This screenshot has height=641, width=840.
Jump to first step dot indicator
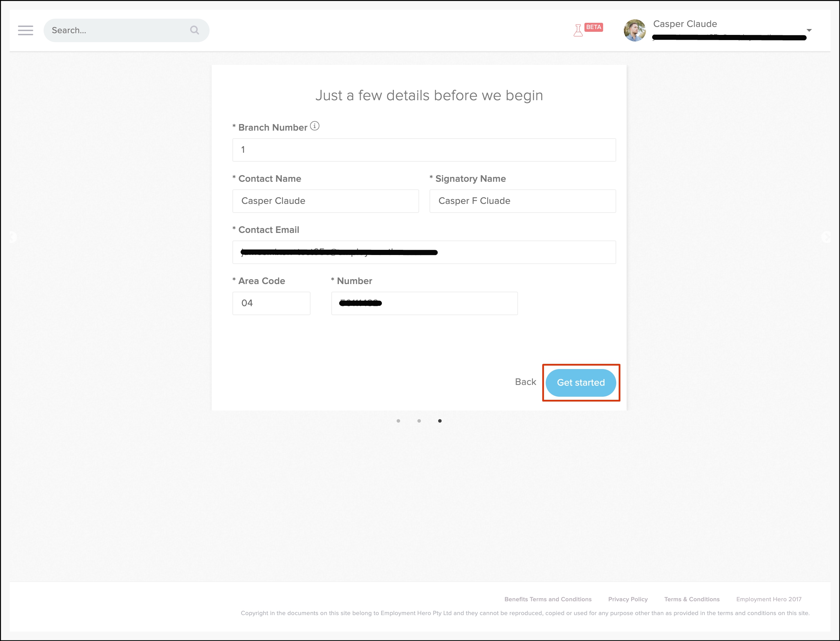click(x=398, y=421)
